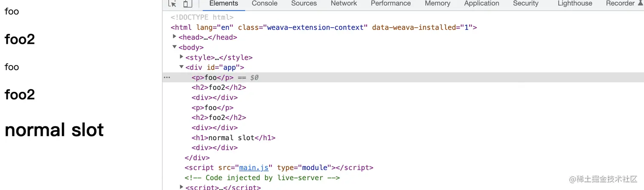Click the first "foo" paragraph on page
The height and width of the screenshot is (190, 644).
point(11,11)
